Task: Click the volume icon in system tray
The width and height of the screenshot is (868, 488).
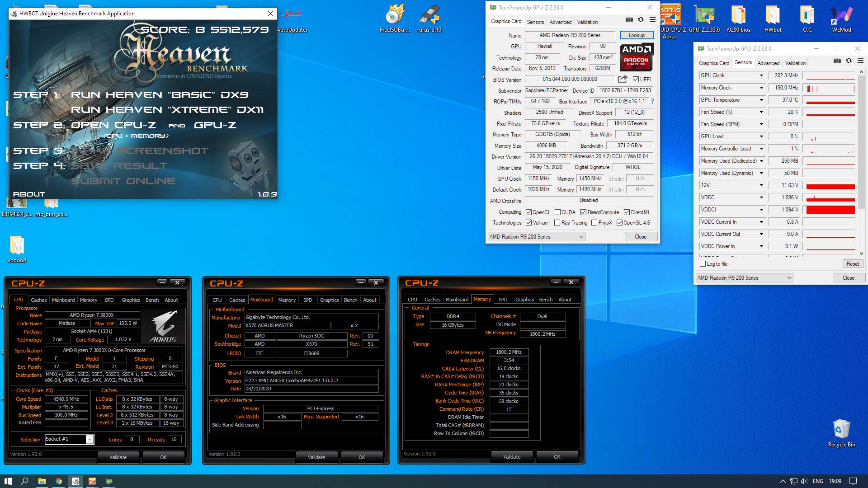Action: pos(804,481)
